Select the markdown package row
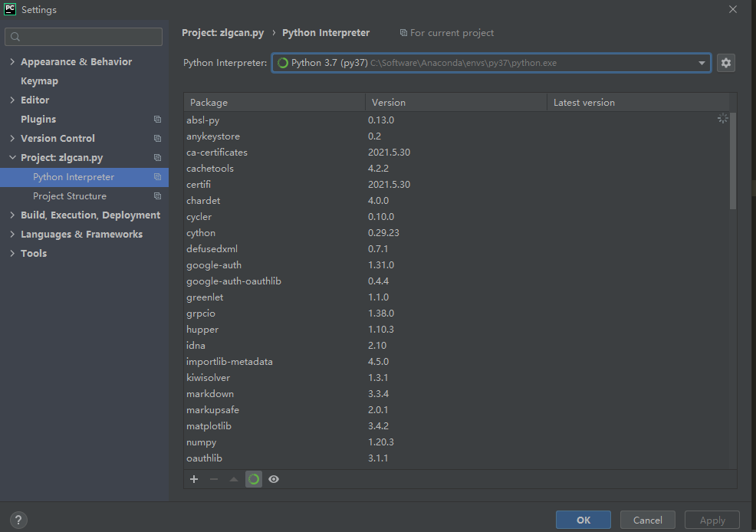This screenshot has width=756, height=532. tap(456, 394)
